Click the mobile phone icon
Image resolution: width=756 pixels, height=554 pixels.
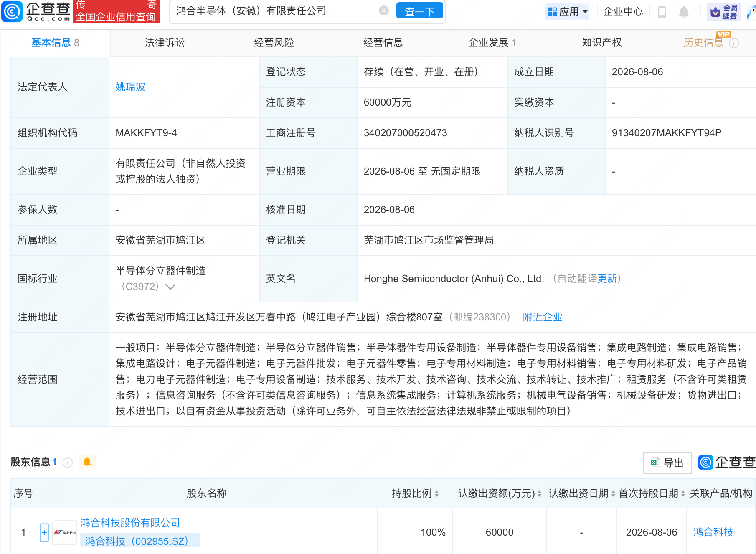point(662,12)
